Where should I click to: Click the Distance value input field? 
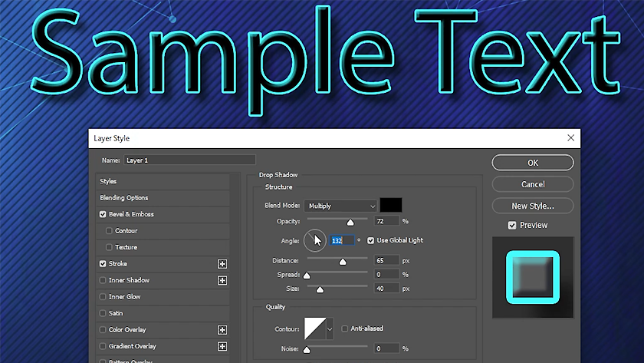386,261
